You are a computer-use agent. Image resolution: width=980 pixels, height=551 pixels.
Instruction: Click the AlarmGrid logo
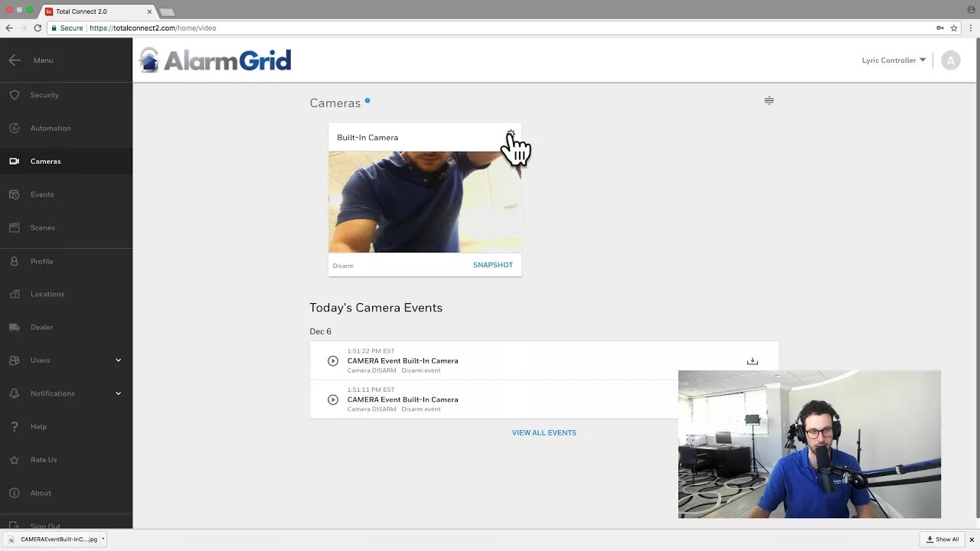(x=215, y=60)
